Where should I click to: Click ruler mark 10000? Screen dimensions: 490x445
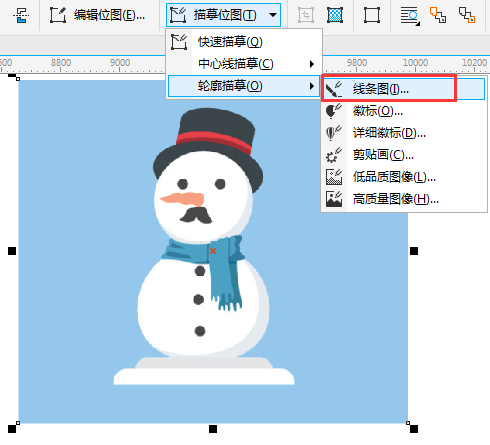(x=415, y=63)
